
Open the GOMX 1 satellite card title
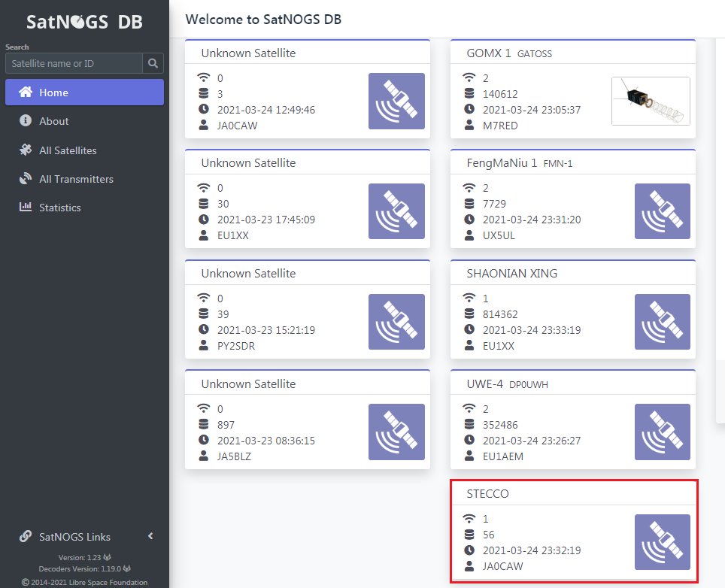(488, 53)
